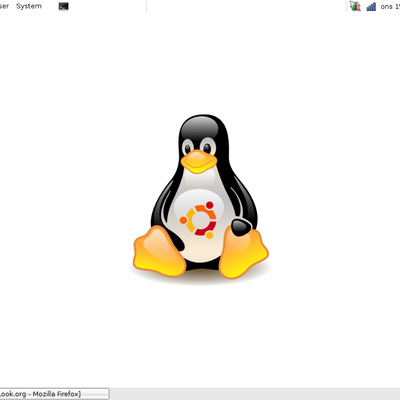Click Tux's left eye
The image size is (400, 400).
(x=188, y=147)
